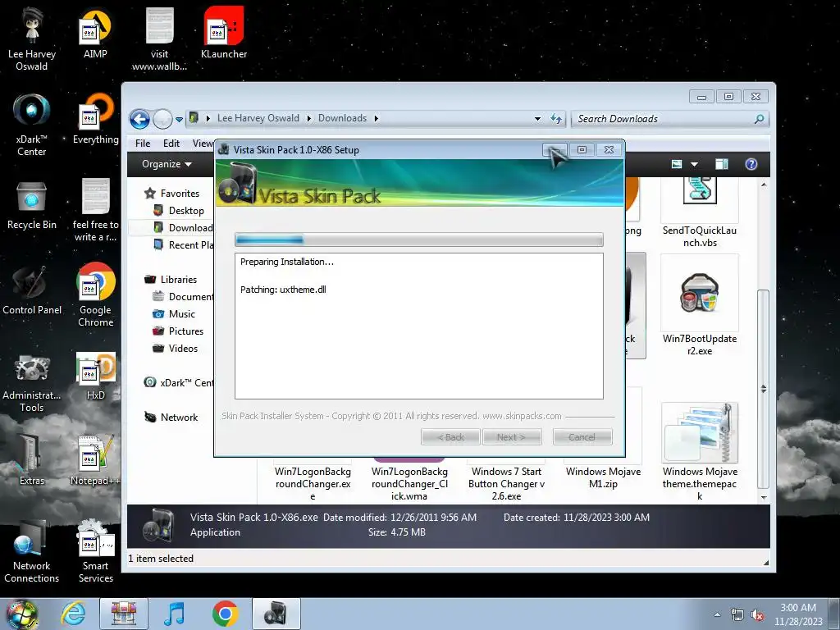Viewport: 840px width, 630px height.
Task: Open the Control Panel desktop icon
Action: [x=32, y=290]
